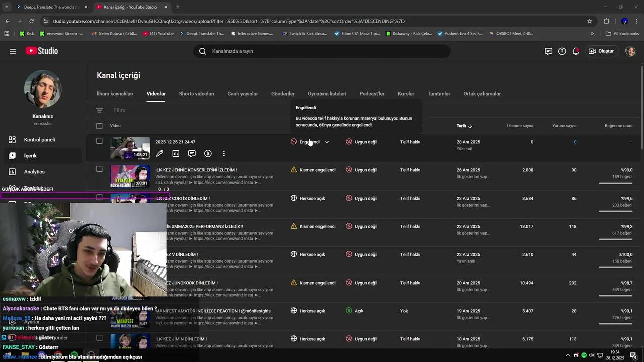Image resolution: width=644 pixels, height=362 pixels.
Task: Open the notifications bell in Studio header
Action: (576, 51)
